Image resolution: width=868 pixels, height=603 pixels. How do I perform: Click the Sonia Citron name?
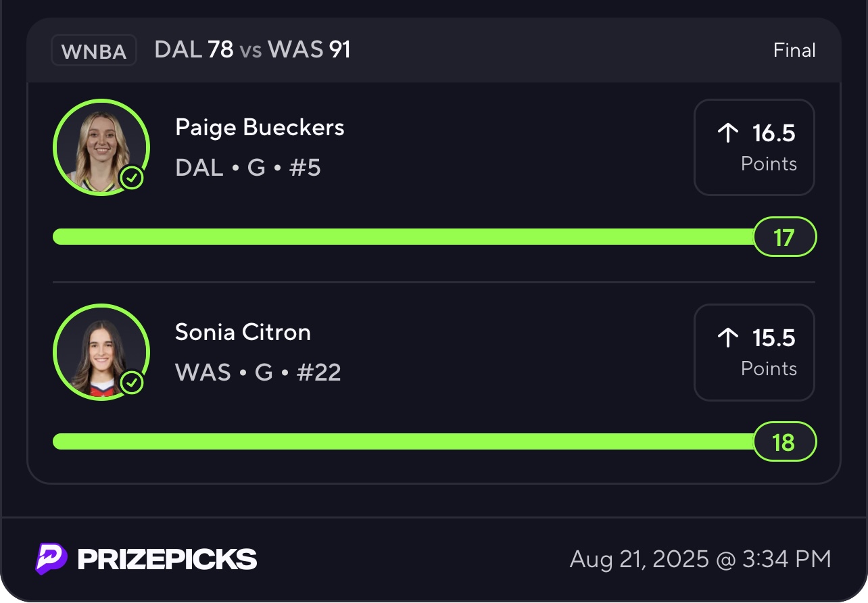coord(243,332)
